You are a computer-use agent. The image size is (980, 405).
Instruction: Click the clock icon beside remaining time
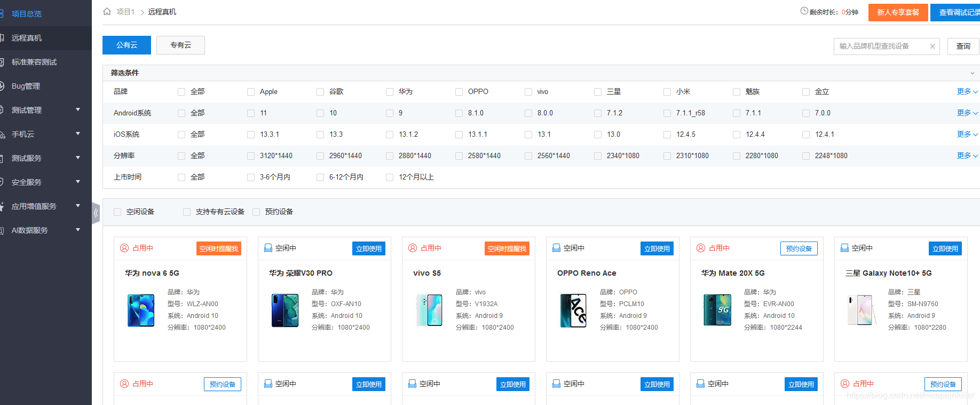tap(804, 11)
